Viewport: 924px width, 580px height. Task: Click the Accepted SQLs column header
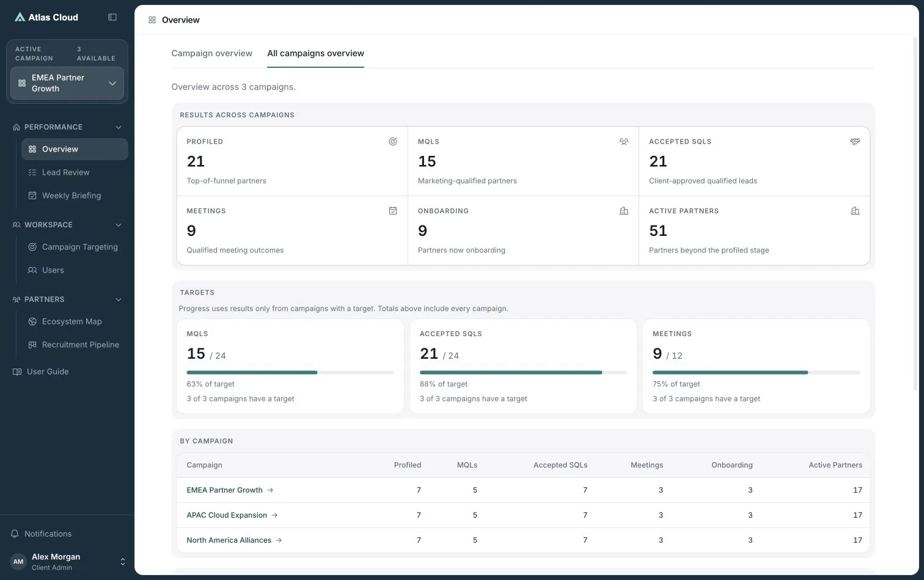[560, 465]
